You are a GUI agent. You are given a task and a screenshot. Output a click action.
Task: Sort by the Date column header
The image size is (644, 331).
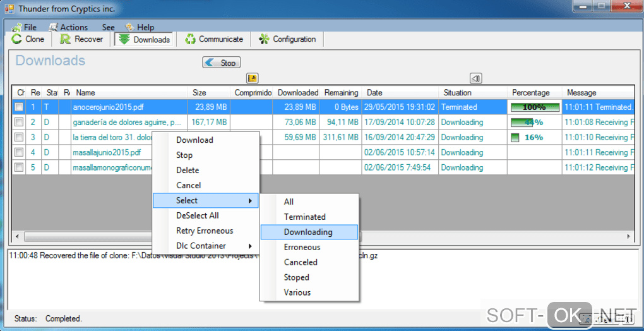[x=400, y=93]
